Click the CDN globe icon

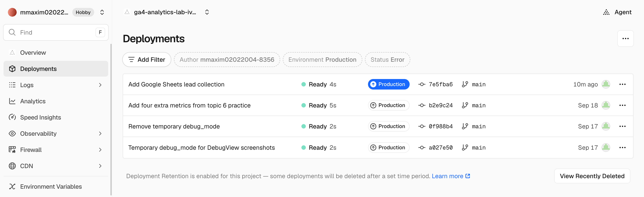point(12,166)
